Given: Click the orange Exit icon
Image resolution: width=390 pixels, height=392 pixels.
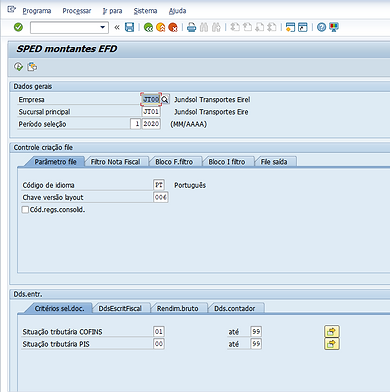Looking at the screenshot, I should pyautogui.click(x=160, y=27).
